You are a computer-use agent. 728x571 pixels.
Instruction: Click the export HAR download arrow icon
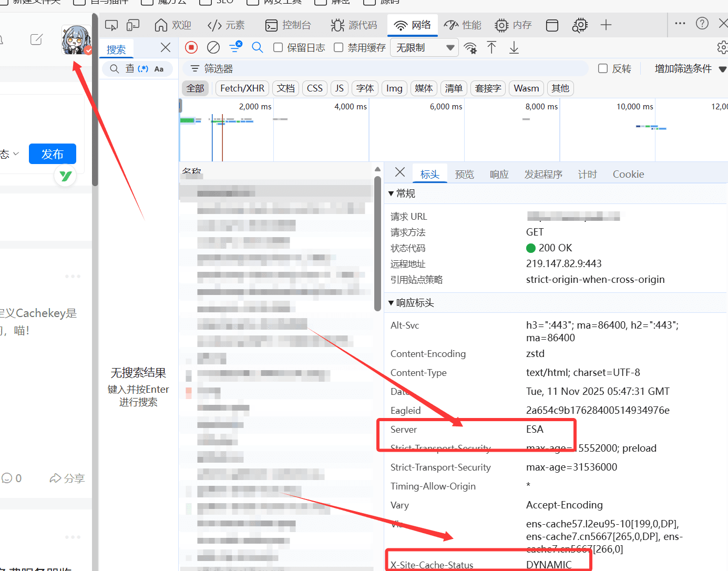point(514,48)
